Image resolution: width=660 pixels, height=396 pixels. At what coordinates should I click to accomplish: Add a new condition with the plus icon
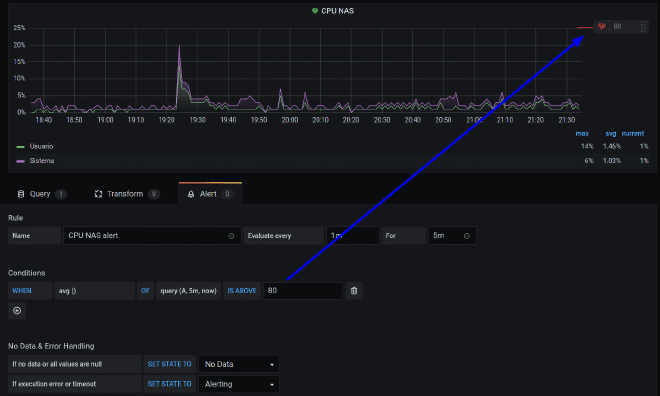pyautogui.click(x=17, y=311)
